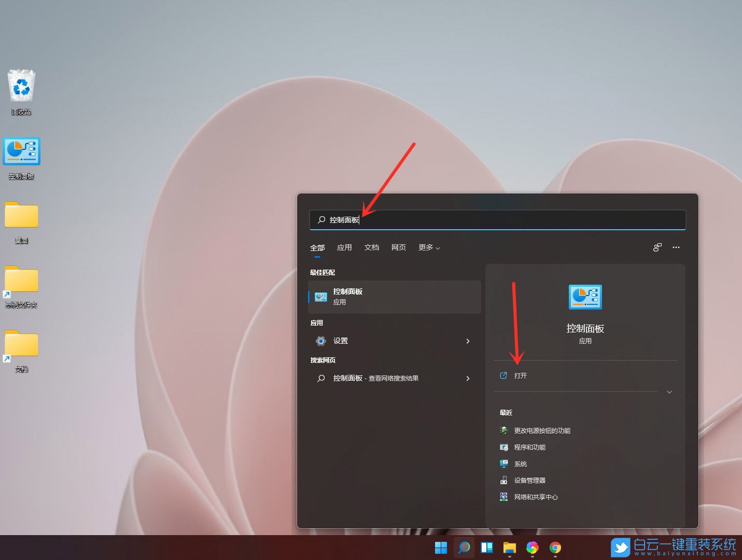742x560 pixels.
Task: Open the Start menu button
Action: tap(440, 548)
